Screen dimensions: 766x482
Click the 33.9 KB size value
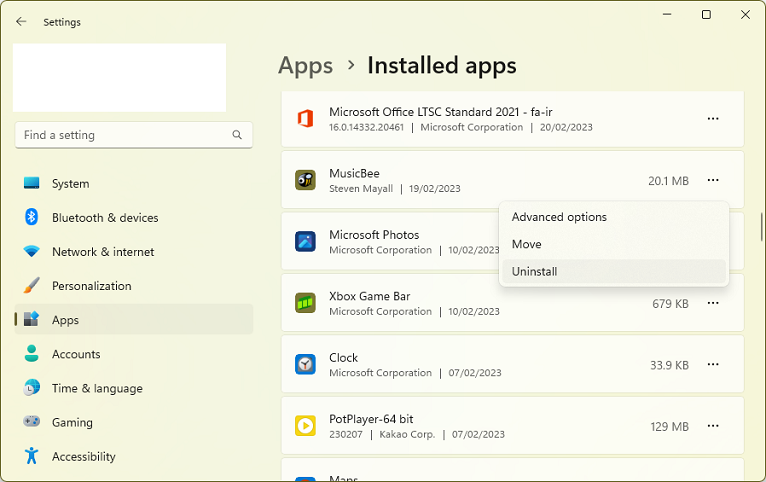coord(669,365)
